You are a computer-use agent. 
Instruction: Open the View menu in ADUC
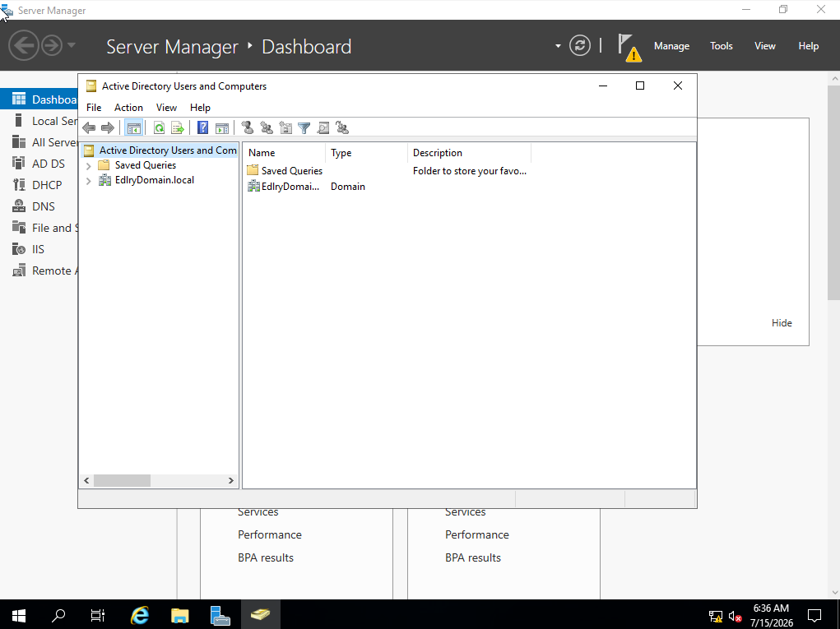click(x=167, y=108)
